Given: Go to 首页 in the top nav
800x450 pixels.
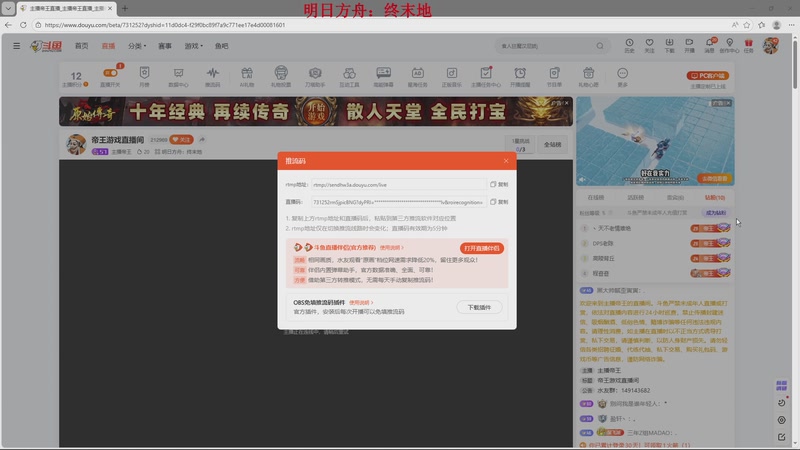Looking at the screenshot, I should [x=82, y=46].
